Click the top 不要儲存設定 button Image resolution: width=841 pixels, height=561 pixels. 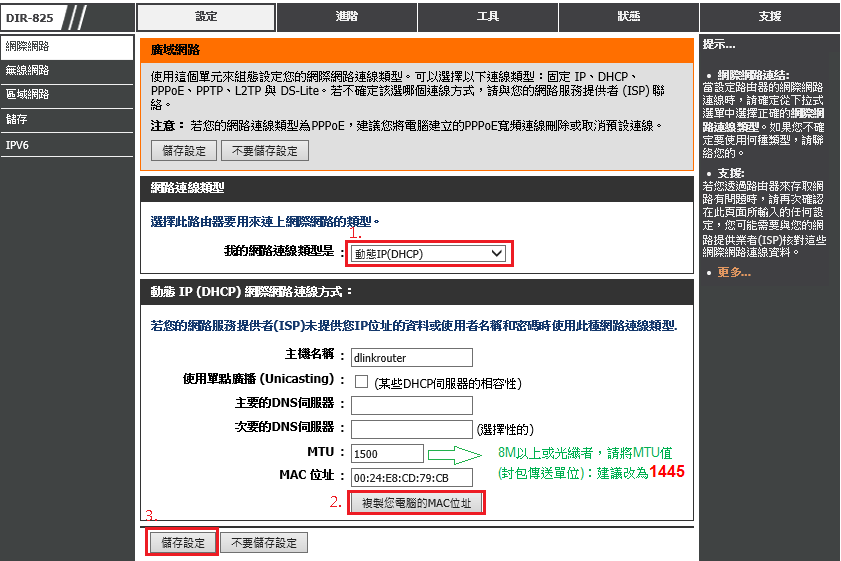264,151
